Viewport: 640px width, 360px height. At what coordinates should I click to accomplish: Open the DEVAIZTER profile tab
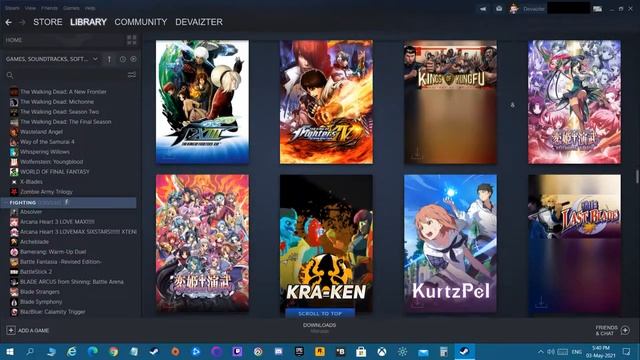coord(199,22)
